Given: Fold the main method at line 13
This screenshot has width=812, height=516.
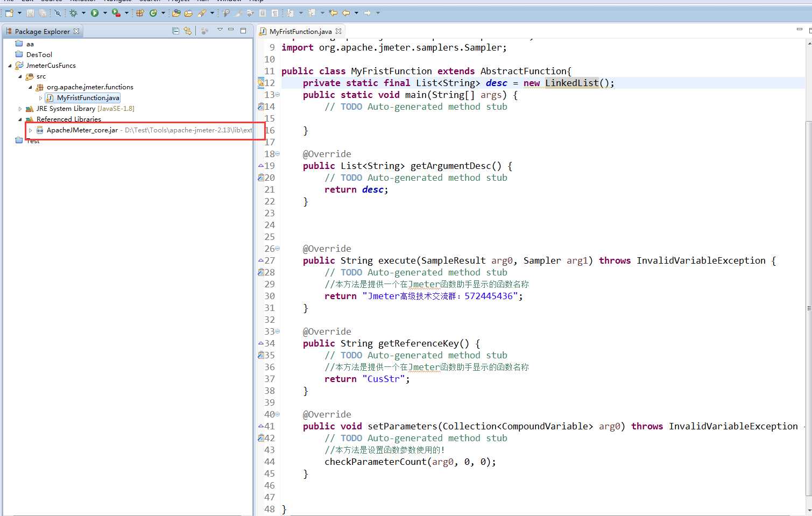Looking at the screenshot, I should point(278,95).
